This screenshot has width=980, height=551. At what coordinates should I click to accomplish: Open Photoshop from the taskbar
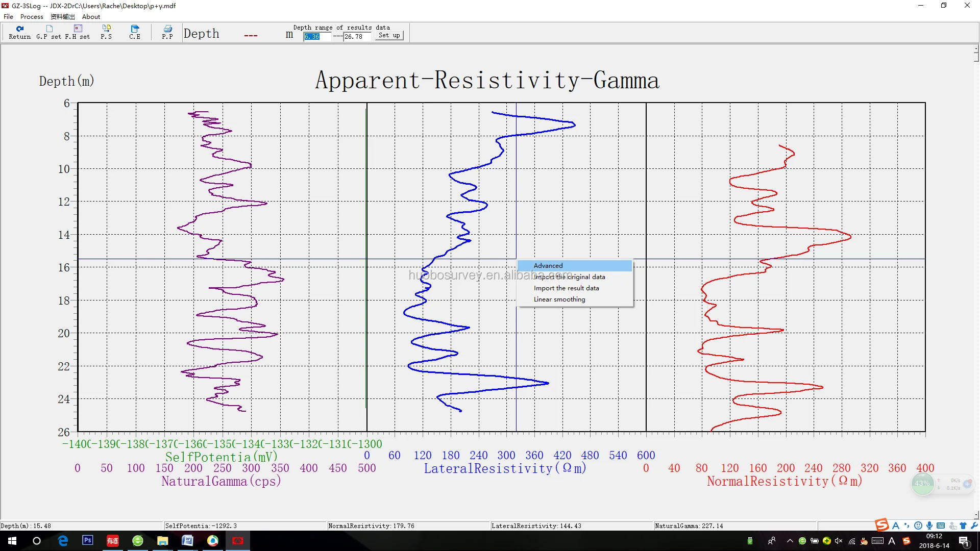88,540
